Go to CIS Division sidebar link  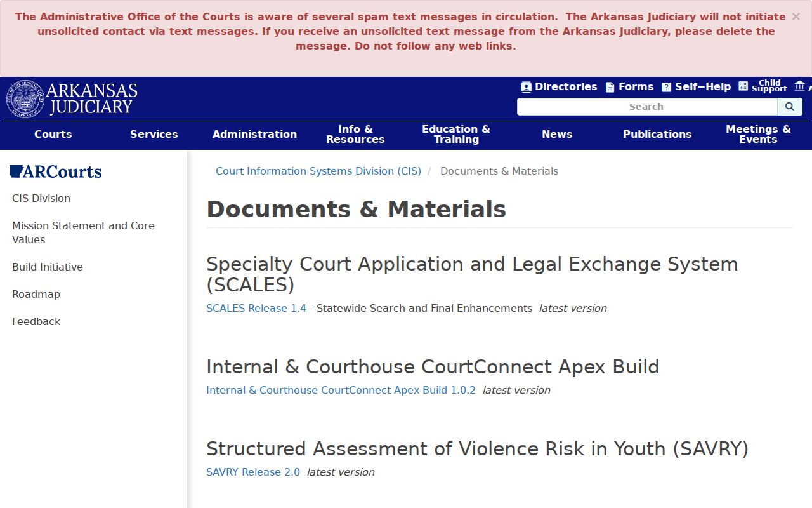pyautogui.click(x=41, y=198)
